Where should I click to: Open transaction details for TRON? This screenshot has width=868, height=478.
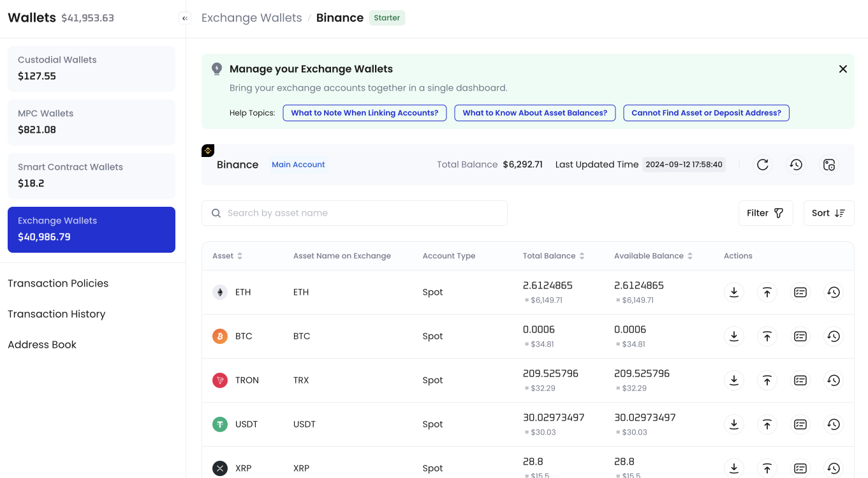[800, 380]
